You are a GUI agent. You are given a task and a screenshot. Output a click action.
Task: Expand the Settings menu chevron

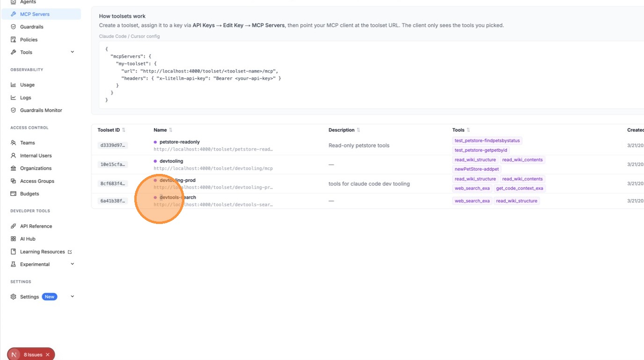[x=72, y=296]
